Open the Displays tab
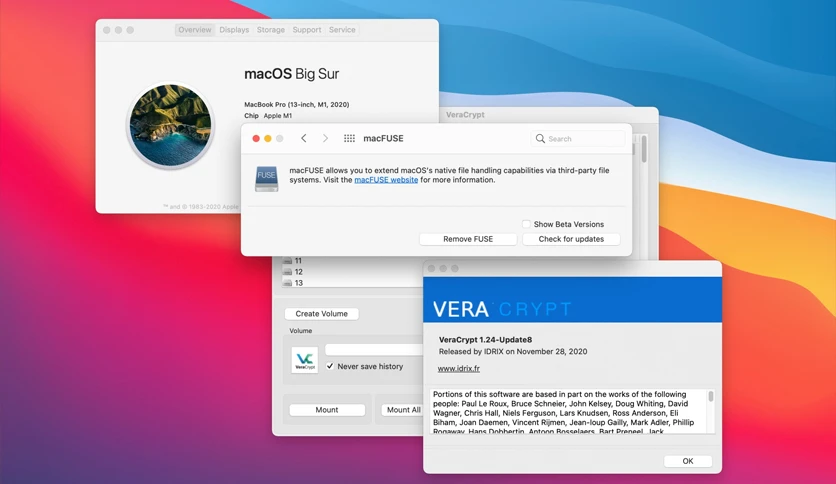Screen dimensions: 836x484 click(234, 30)
